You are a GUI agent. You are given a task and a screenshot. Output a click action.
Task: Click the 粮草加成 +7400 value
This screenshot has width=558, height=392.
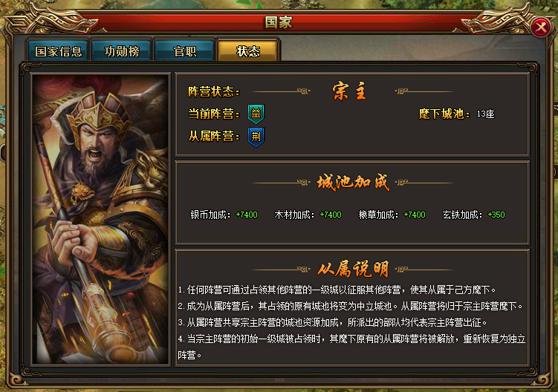pyautogui.click(x=415, y=215)
